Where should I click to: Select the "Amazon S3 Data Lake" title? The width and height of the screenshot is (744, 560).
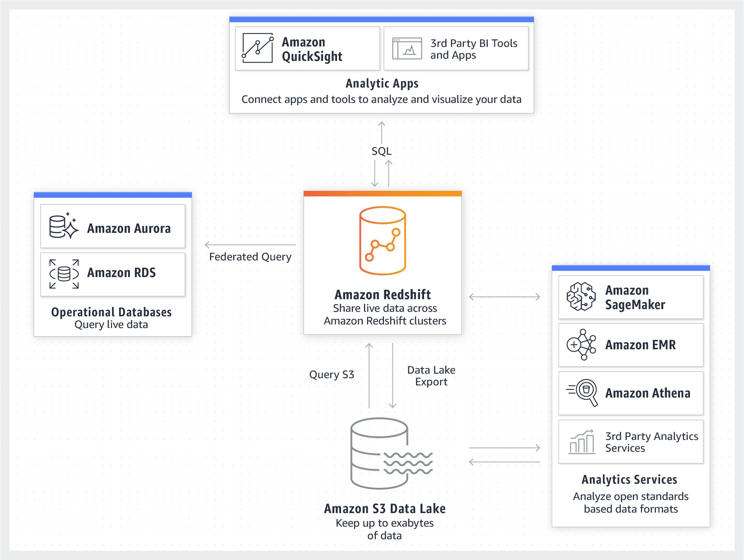pos(384,509)
